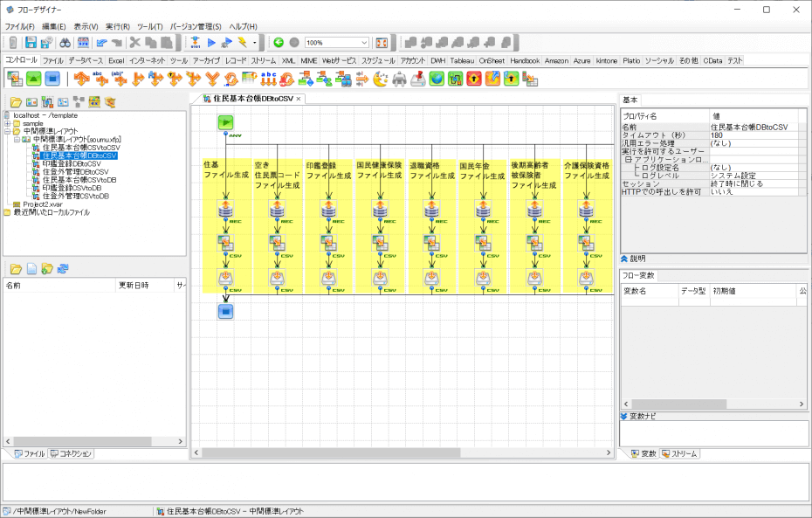Click the green back arrow toolbar icon

click(x=279, y=43)
